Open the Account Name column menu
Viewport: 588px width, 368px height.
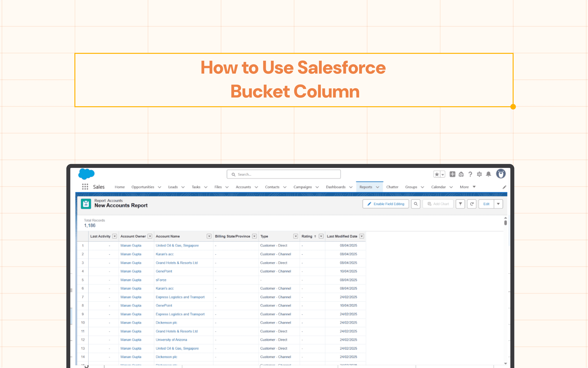click(209, 236)
